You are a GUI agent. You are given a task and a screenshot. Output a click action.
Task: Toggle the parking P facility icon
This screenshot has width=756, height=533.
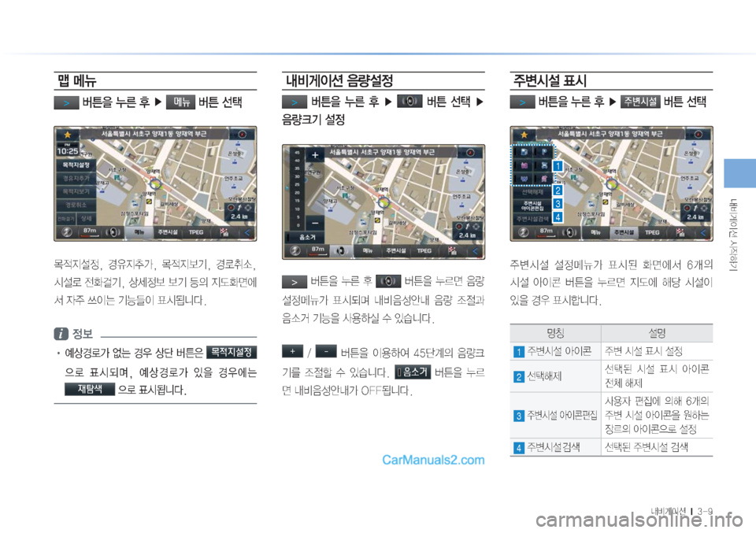[544, 152]
